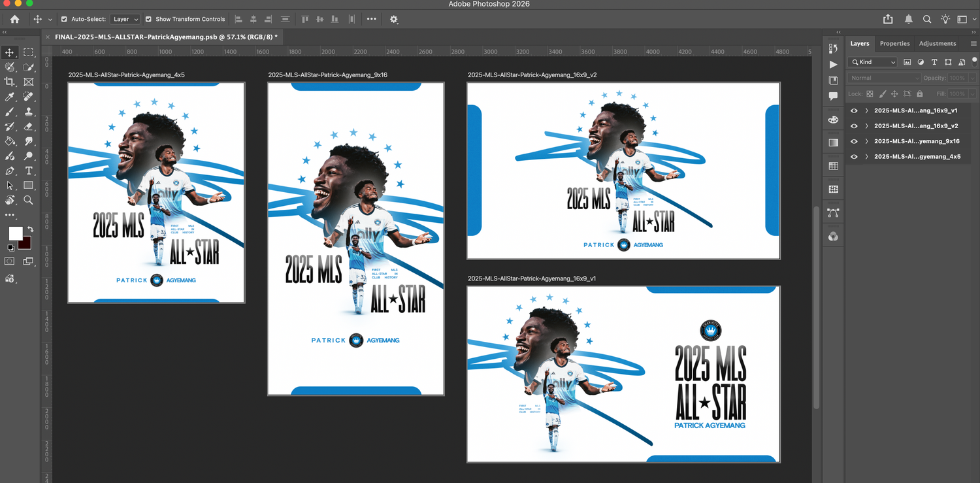Viewport: 980px width, 483px height.
Task: Select the Eraser tool
Action: 29,126
